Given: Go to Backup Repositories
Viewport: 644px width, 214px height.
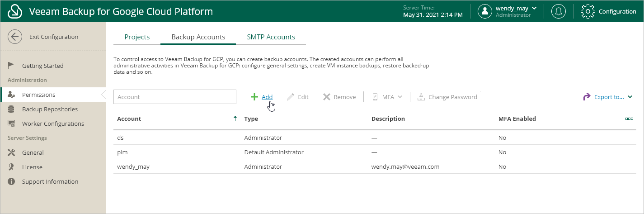Looking at the screenshot, I should (50, 109).
